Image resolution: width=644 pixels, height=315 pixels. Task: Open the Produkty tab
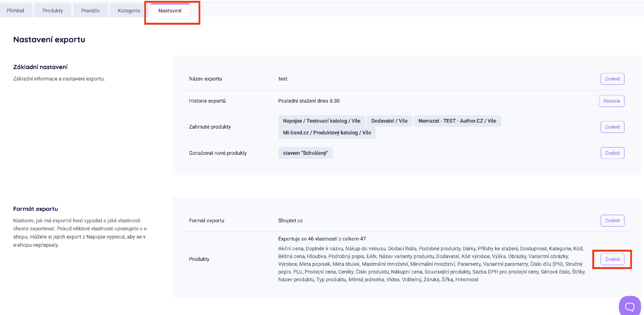pos(53,11)
